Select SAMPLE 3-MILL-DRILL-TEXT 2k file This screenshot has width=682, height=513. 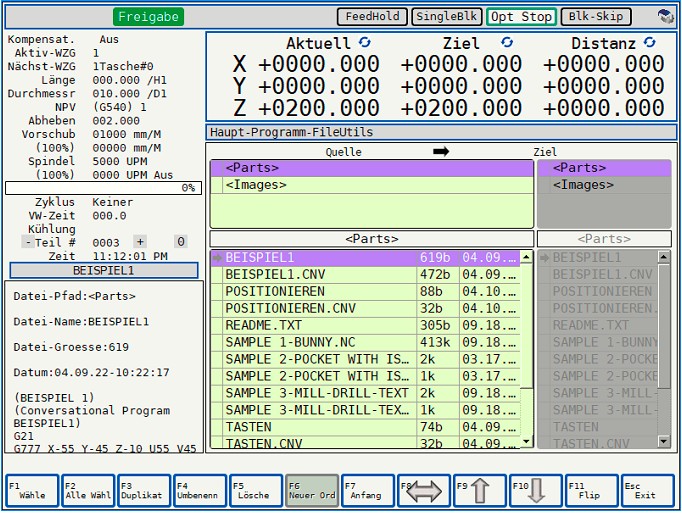tap(365, 393)
